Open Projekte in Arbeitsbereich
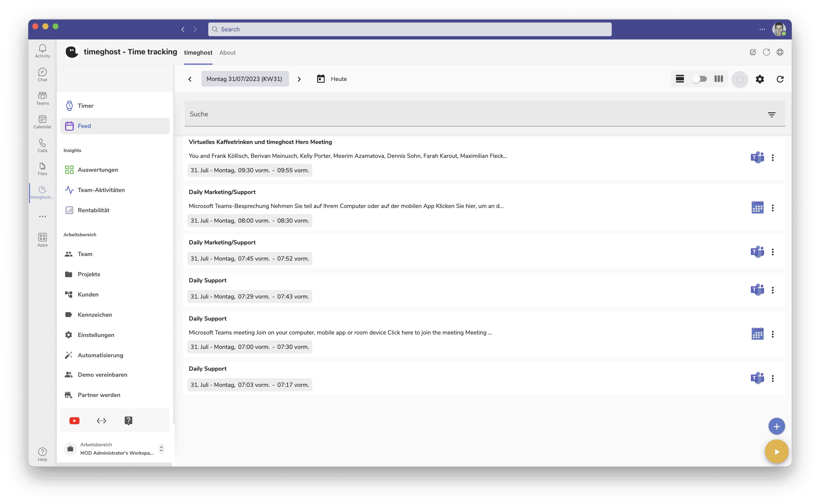 coord(115,274)
